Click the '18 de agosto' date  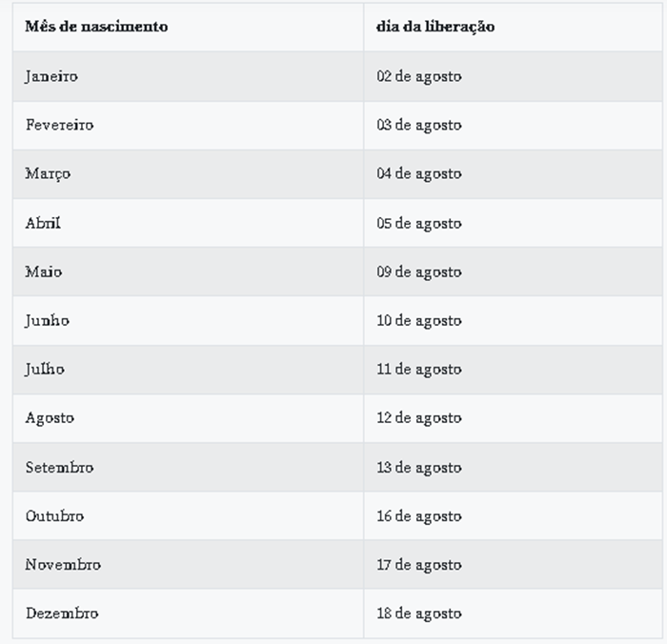point(419,614)
